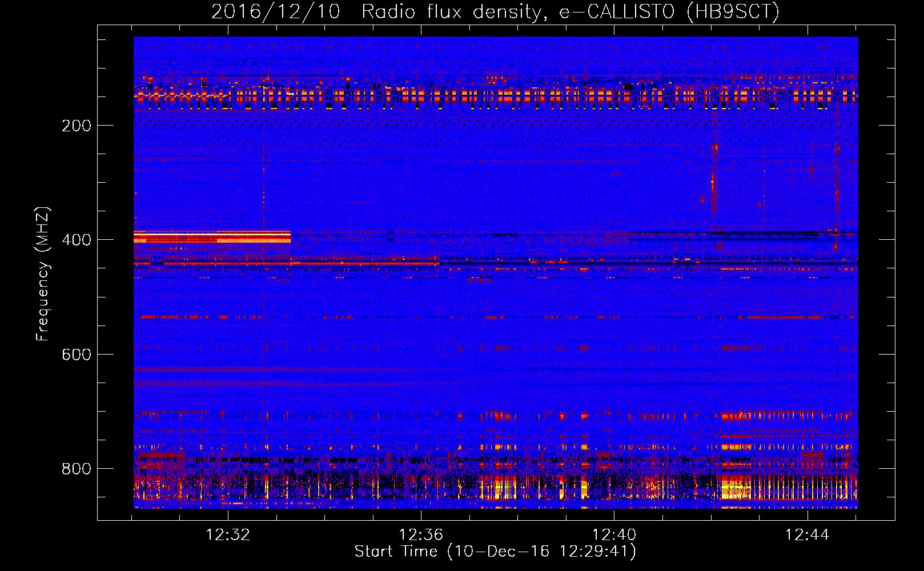Click the plot title "2016/12/10 Radio flux density, e-CALLISTO (HB9SCT)"
The width and height of the screenshot is (924, 571).
tap(495, 12)
